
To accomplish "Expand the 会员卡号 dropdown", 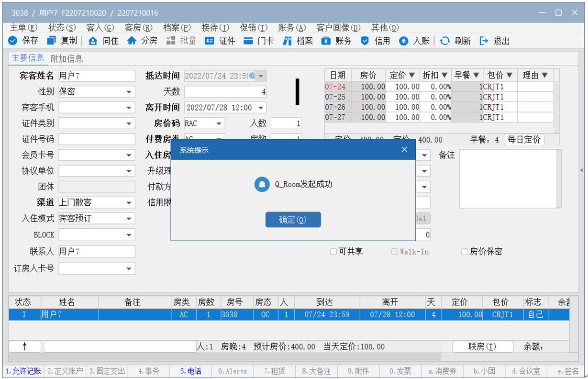I will tap(129, 155).
